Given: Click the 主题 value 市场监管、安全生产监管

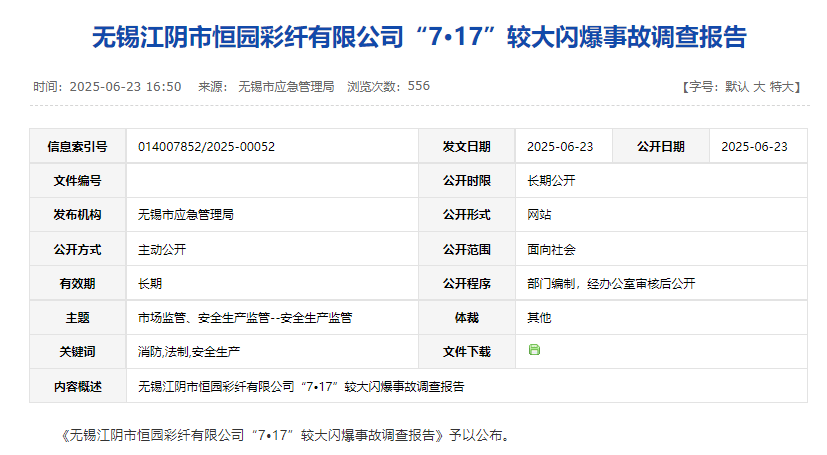Looking at the screenshot, I should click(245, 318).
